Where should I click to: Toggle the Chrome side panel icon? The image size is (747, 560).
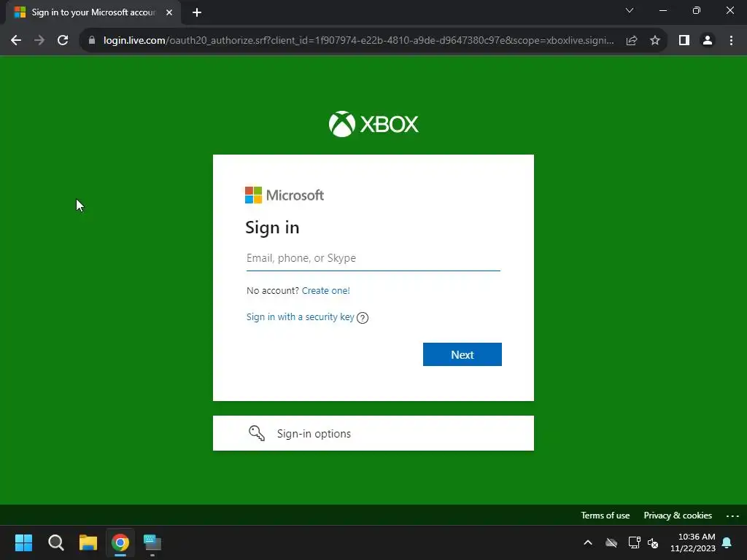click(x=684, y=41)
